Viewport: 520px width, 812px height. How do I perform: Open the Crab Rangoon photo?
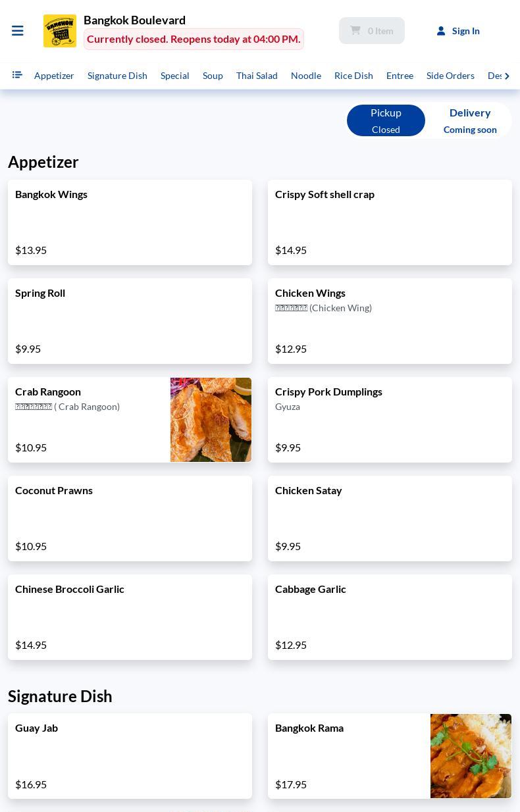[211, 420]
